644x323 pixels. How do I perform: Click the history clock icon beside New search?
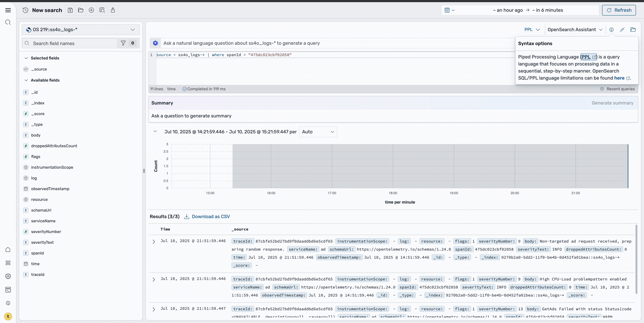(25, 10)
